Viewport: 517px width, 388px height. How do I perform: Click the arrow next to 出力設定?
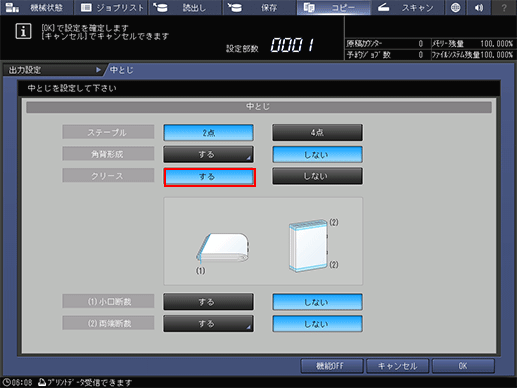(x=98, y=70)
